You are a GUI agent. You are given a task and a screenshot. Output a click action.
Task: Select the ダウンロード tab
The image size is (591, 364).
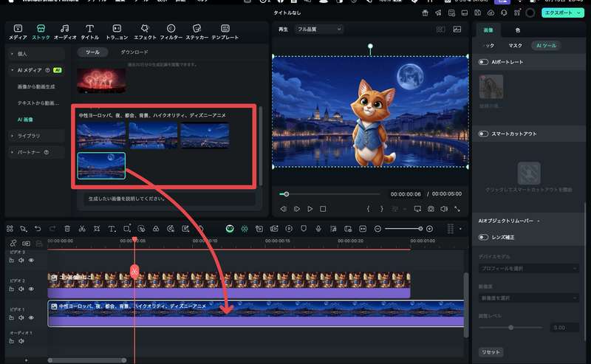134,52
